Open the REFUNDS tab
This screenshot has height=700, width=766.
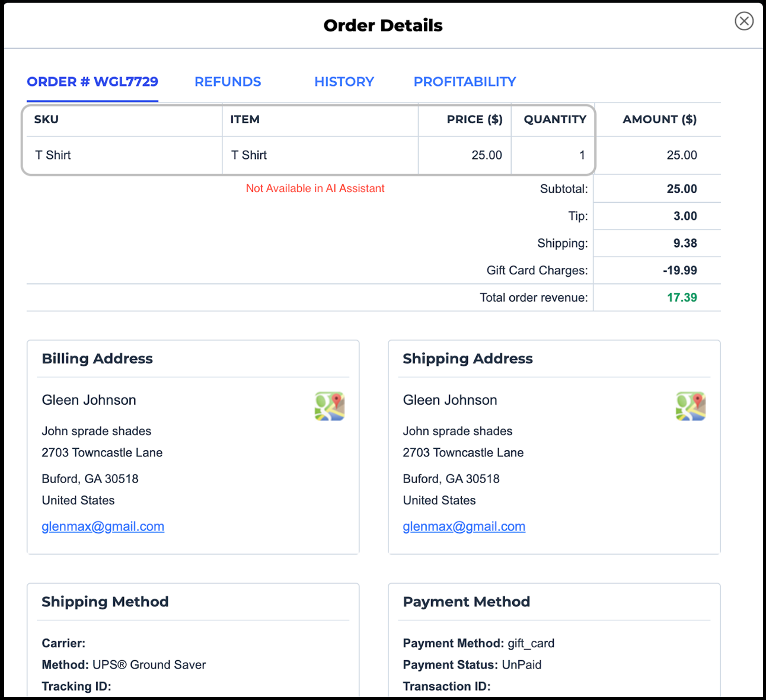(228, 82)
